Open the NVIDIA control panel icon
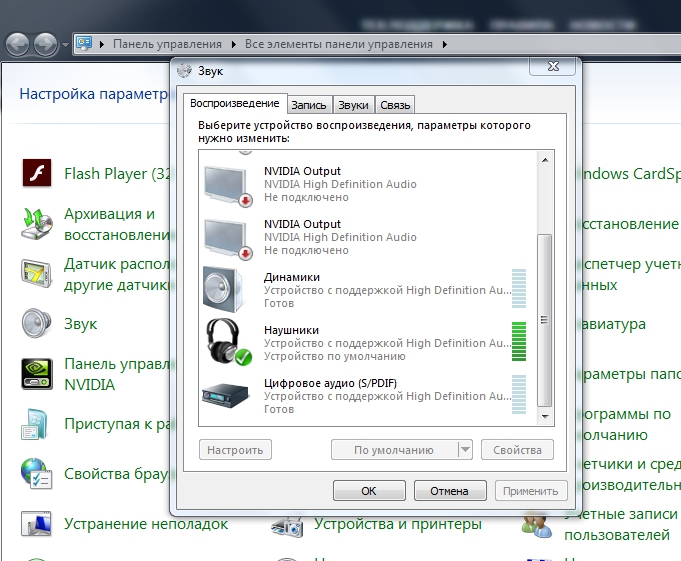681x561 pixels. pos(37,374)
